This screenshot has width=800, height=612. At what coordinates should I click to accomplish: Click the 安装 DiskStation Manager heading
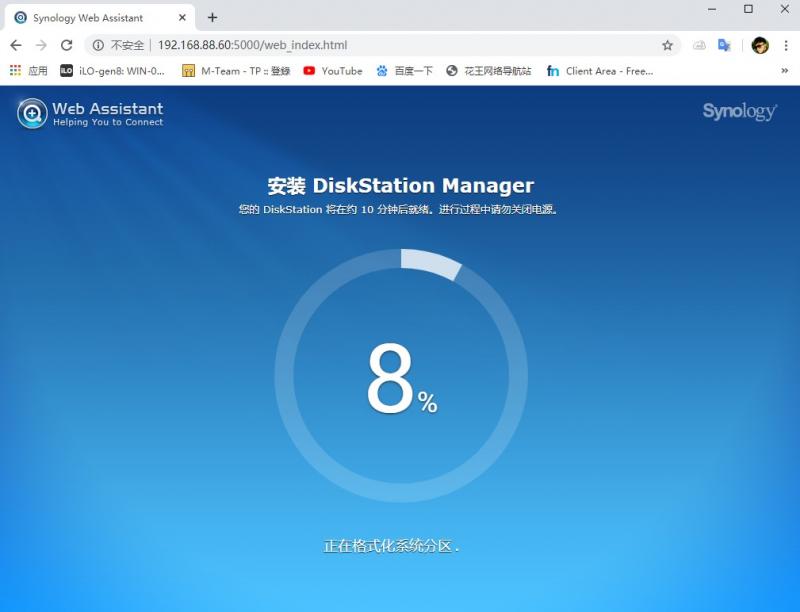coord(401,186)
